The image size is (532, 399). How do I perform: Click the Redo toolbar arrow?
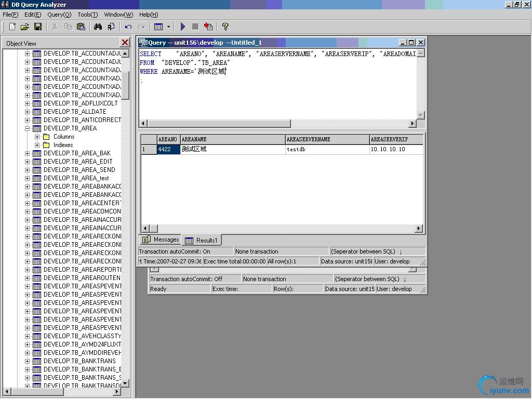point(141,26)
